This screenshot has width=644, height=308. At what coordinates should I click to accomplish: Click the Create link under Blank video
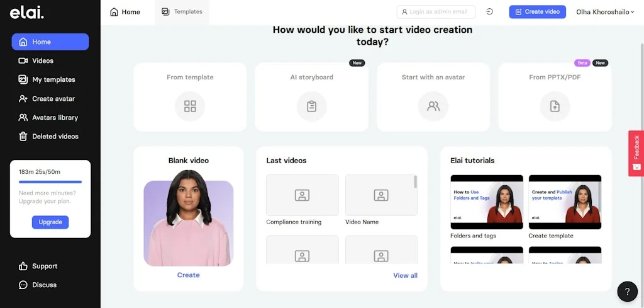point(189,275)
